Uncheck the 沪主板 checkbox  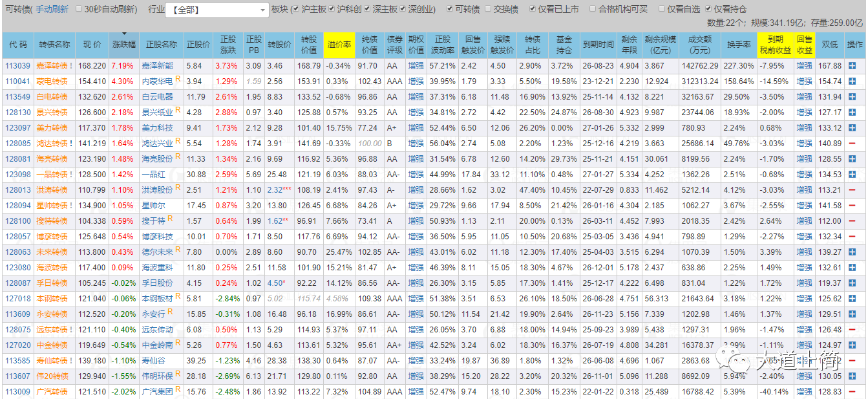coord(295,10)
